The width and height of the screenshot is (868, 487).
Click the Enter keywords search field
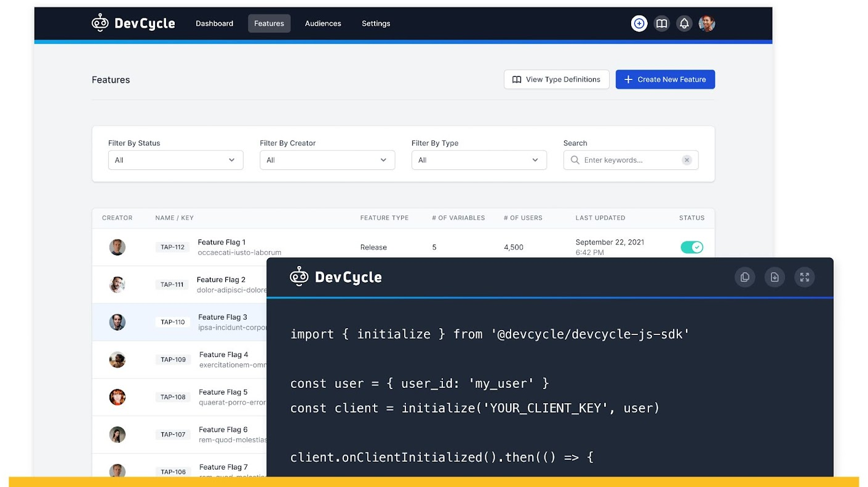point(631,160)
